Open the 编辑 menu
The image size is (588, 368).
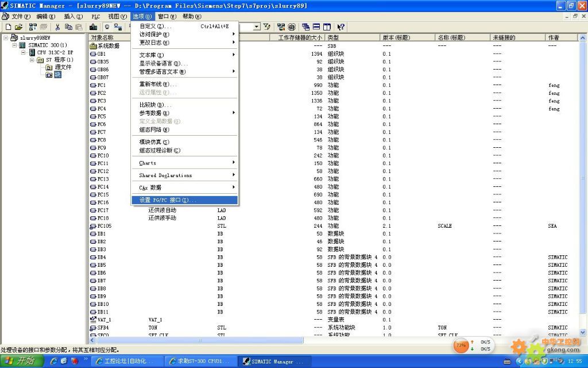point(46,17)
